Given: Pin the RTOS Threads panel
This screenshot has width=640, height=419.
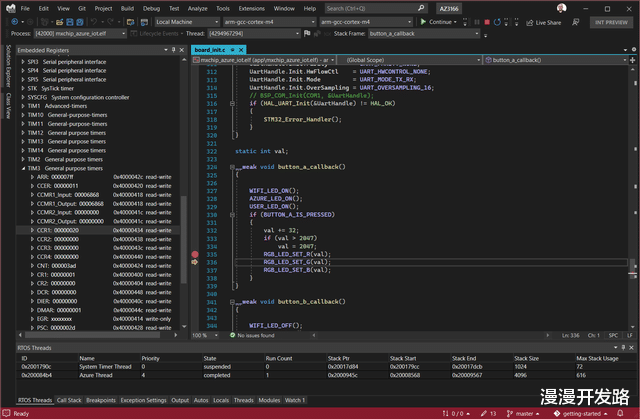Looking at the screenshot, I should tap(623, 347).
